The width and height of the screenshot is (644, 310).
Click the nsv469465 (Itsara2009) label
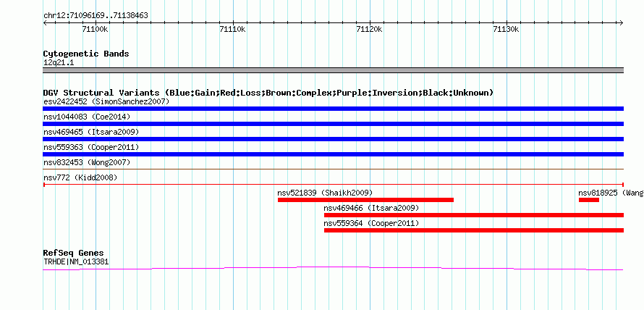coord(91,132)
